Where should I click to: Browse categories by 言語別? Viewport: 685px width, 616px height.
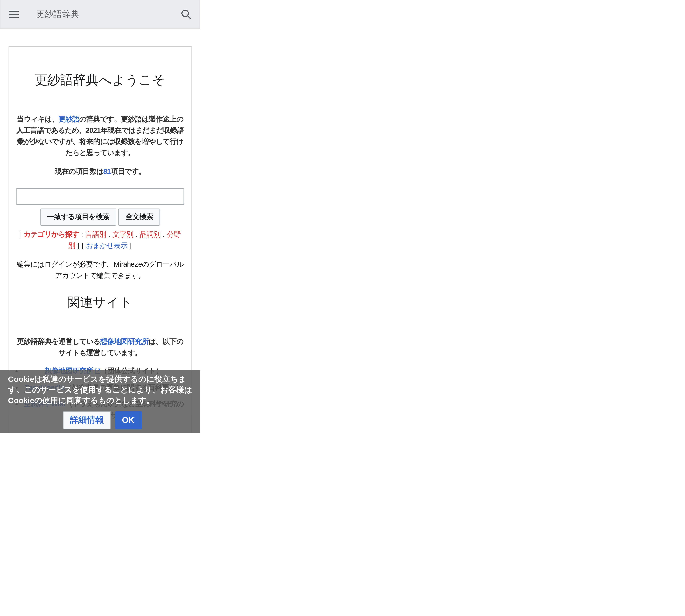click(x=96, y=234)
